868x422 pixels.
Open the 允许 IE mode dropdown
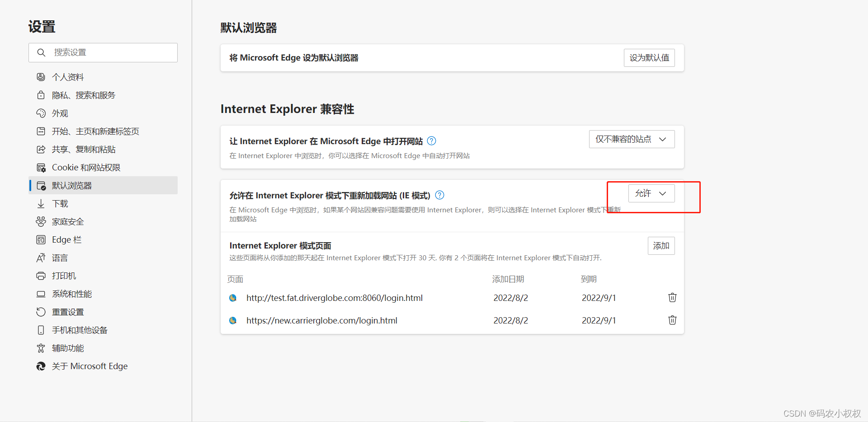651,193
